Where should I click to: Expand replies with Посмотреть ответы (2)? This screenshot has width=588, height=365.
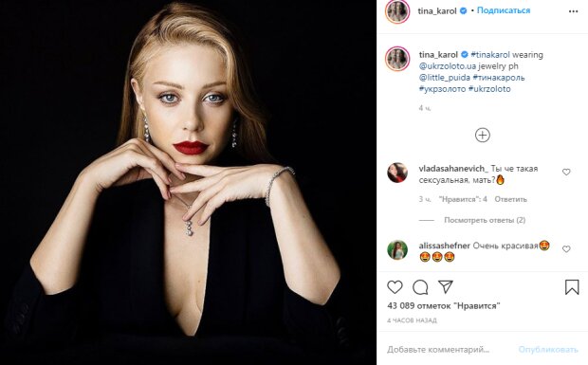(485, 220)
